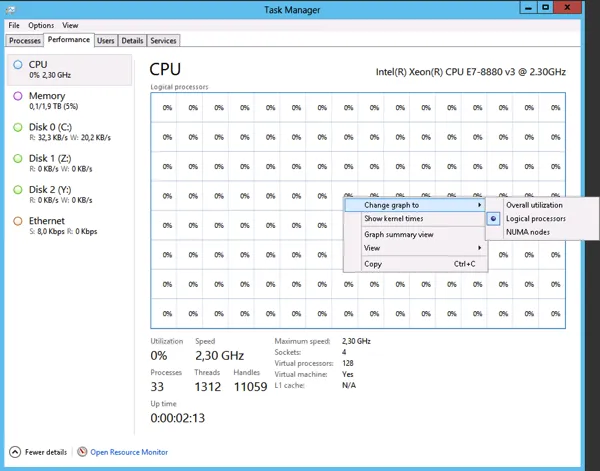Open the Options menu
The width and height of the screenshot is (600, 471).
point(41,25)
